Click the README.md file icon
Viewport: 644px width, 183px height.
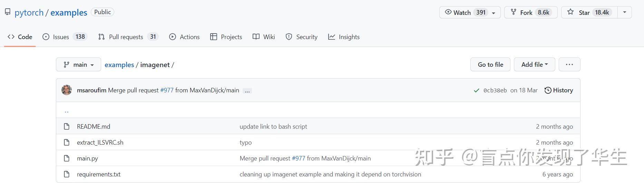(67, 127)
